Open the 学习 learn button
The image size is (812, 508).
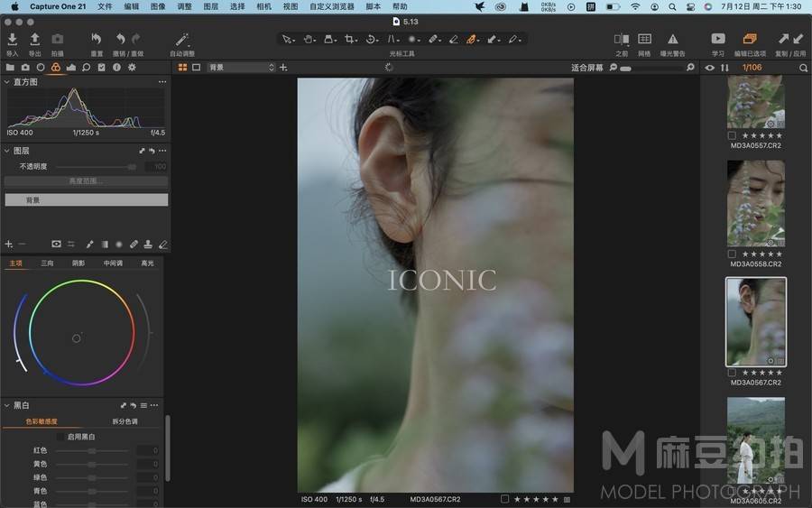tap(718, 39)
